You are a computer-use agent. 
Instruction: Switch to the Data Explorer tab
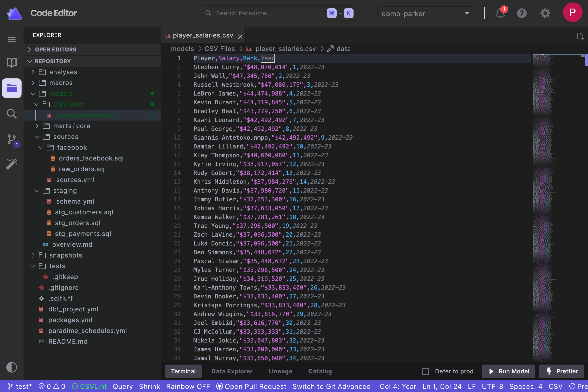[232, 371]
